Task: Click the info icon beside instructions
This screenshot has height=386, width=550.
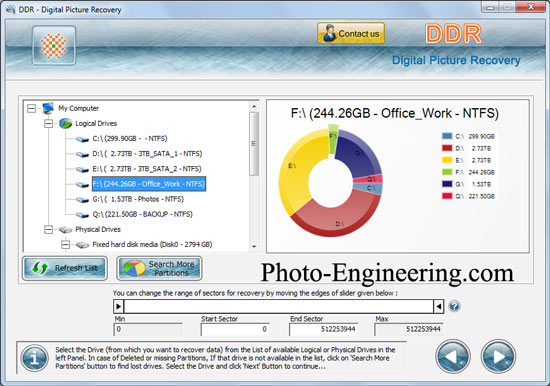Action: tap(34, 358)
